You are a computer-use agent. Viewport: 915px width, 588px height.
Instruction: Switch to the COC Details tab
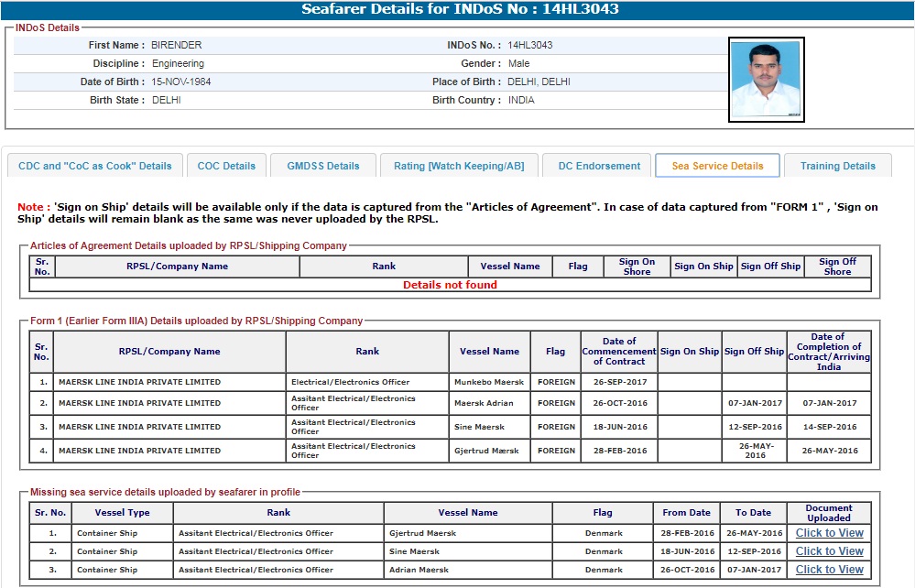coord(226,166)
